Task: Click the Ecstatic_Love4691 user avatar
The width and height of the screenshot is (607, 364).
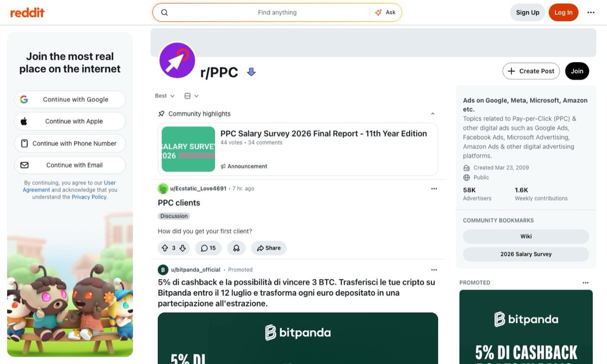Action: click(x=163, y=189)
